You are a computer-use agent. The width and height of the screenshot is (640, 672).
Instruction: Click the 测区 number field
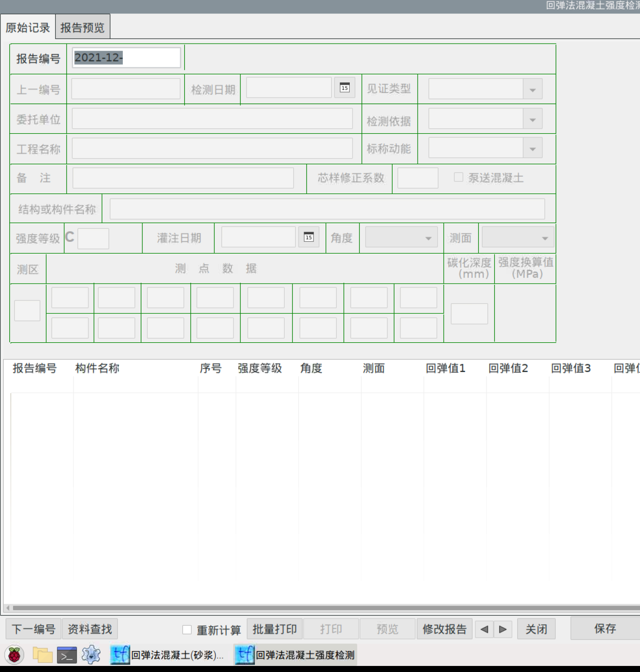click(x=27, y=311)
